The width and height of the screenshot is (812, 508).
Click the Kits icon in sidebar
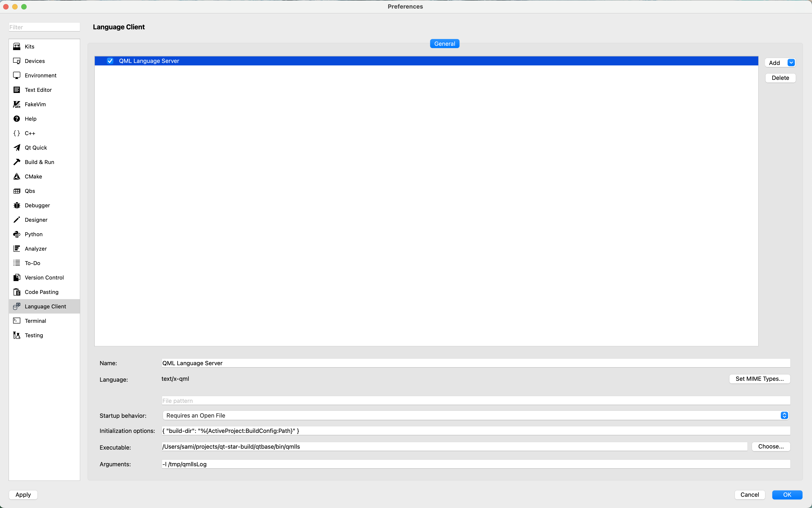(16, 46)
